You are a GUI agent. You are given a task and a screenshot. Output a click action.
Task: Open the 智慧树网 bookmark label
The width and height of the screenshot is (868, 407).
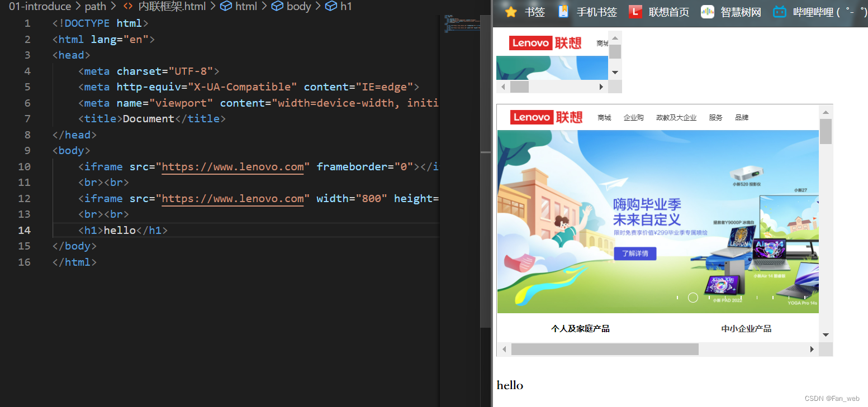[741, 12]
